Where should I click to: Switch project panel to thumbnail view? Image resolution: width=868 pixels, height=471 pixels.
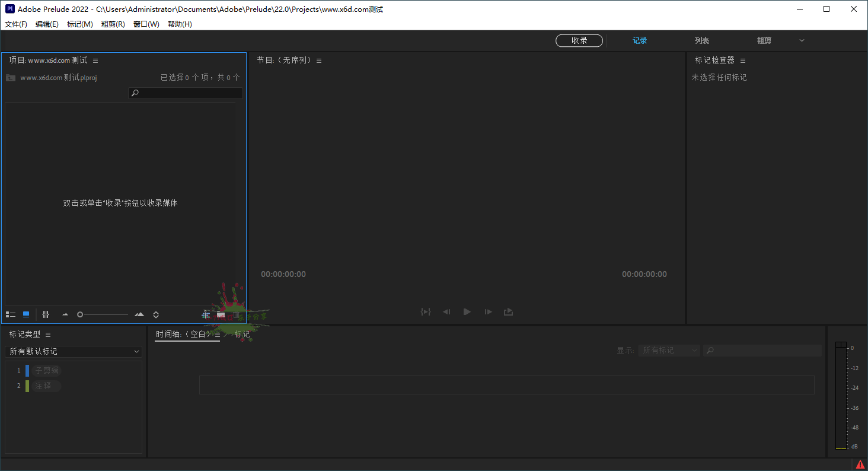pos(25,314)
